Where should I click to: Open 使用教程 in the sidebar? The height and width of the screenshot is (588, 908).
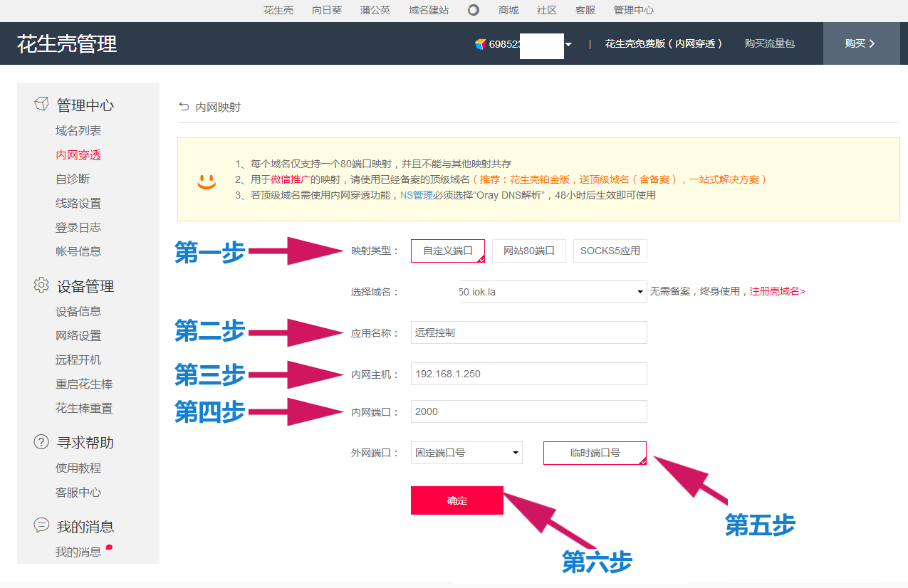tap(78, 468)
